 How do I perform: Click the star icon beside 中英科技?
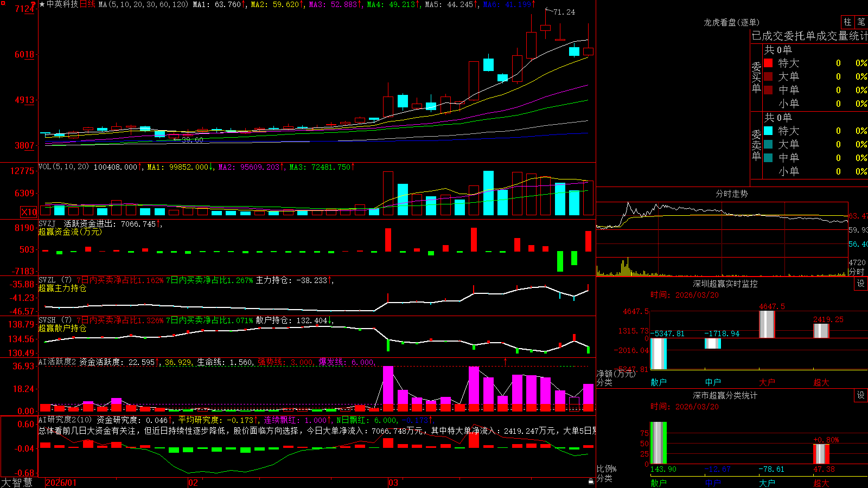(x=42, y=4)
